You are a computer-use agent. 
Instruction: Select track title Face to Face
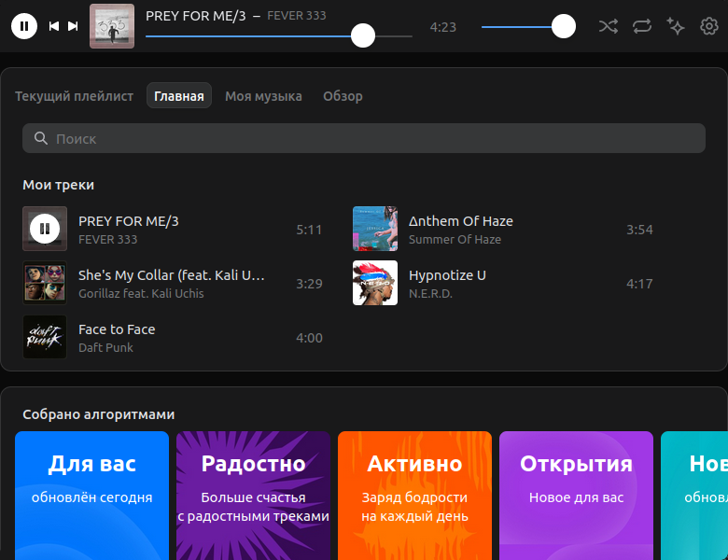(x=117, y=329)
